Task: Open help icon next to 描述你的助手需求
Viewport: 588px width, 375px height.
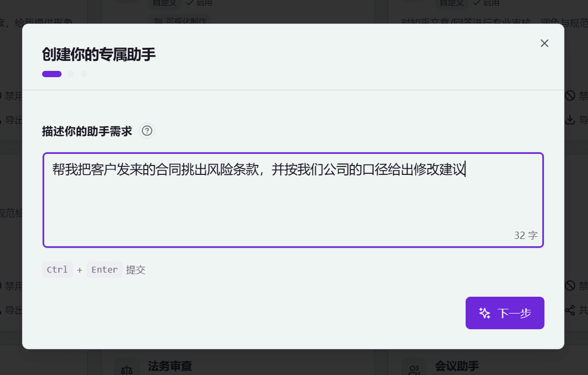Action: pyautogui.click(x=147, y=131)
